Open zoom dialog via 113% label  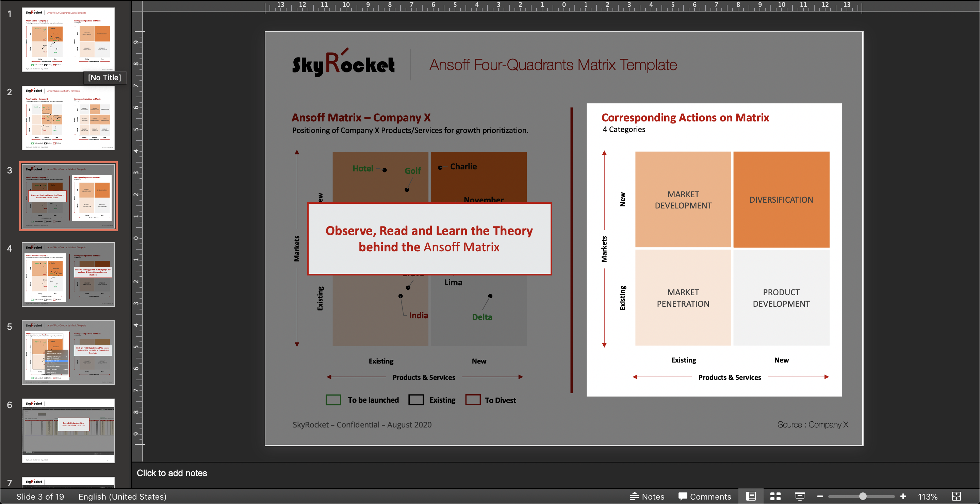[928, 497]
